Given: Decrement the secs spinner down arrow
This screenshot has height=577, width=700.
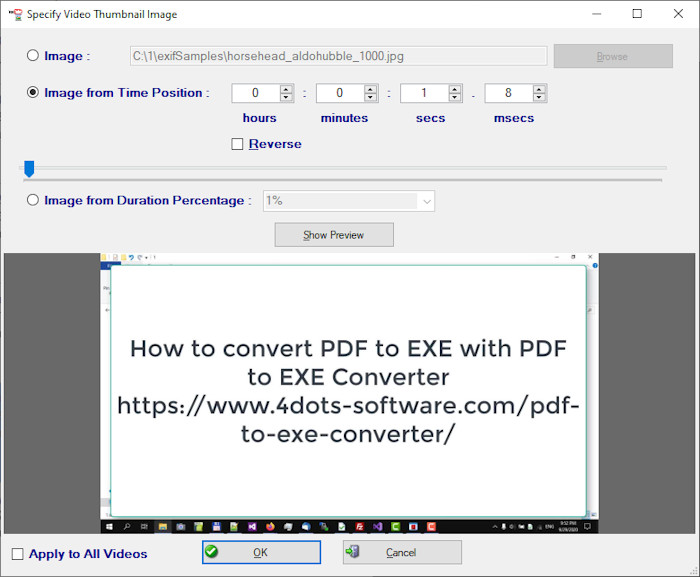Looking at the screenshot, I should pyautogui.click(x=455, y=97).
